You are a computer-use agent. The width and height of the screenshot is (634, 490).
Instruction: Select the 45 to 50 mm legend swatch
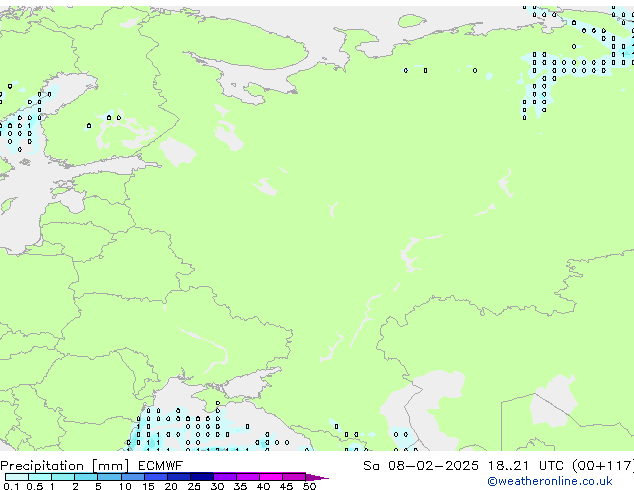[x=294, y=477]
